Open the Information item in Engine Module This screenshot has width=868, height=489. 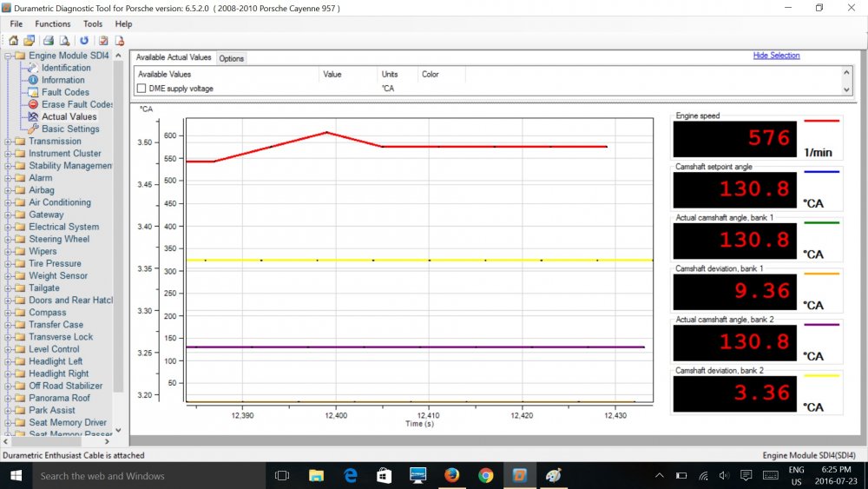click(62, 80)
